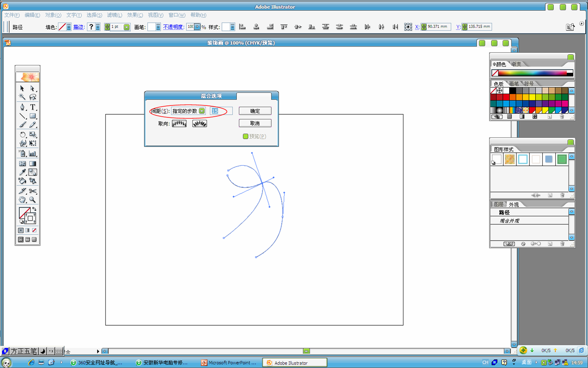The width and height of the screenshot is (588, 368).
Task: Choose align-to-path orientation button
Action: coord(199,124)
